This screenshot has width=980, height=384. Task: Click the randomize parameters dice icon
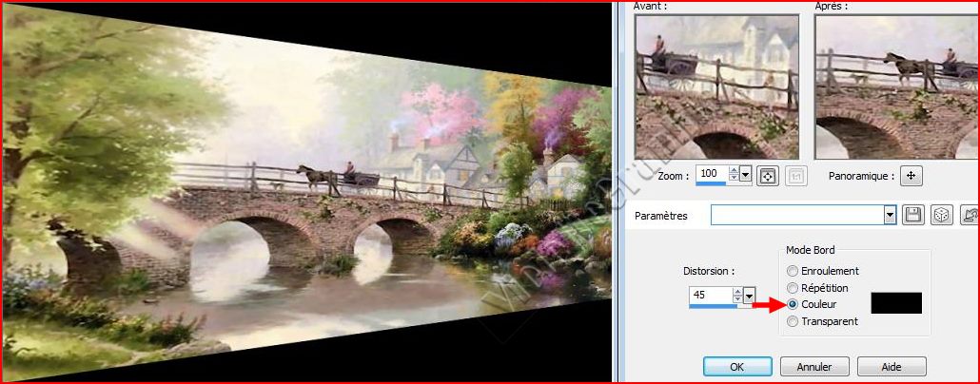pyautogui.click(x=941, y=216)
